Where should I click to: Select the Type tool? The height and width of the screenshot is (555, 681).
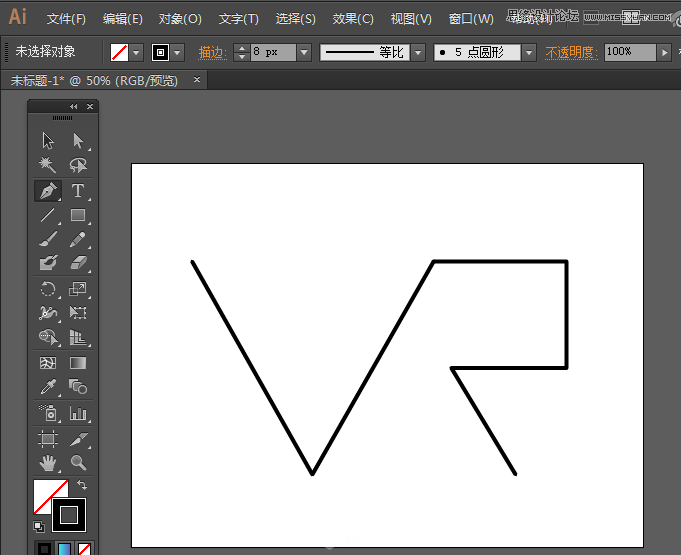[78, 191]
